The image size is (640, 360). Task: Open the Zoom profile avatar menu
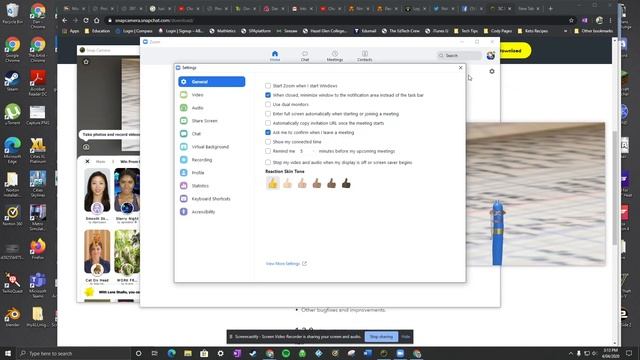click(491, 56)
